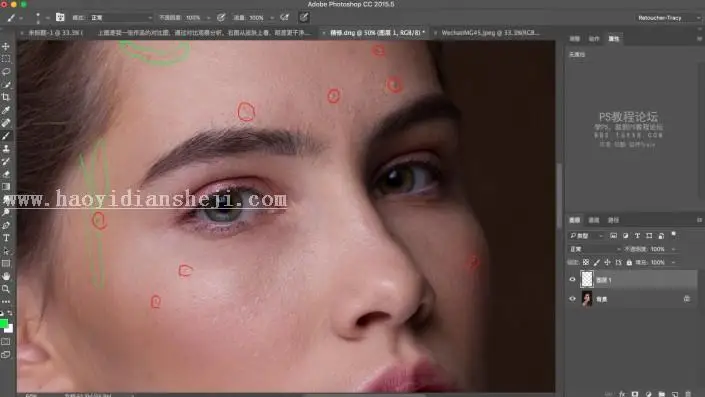Select the Hand tool
The height and width of the screenshot is (397, 705).
click(x=6, y=276)
